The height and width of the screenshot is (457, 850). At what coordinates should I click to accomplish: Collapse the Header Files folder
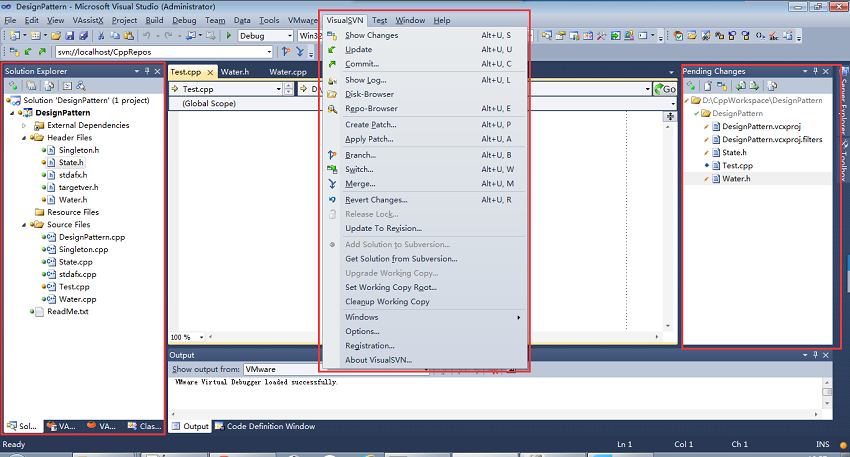coord(24,138)
